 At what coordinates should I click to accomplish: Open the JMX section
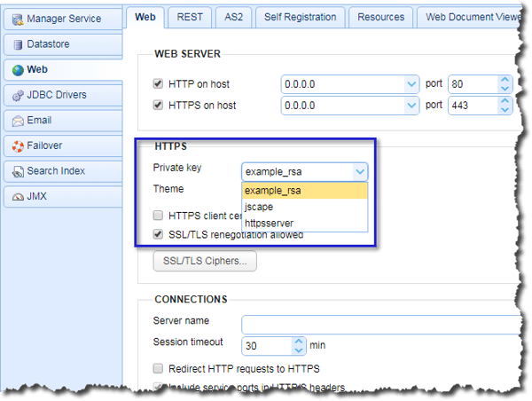click(63, 196)
